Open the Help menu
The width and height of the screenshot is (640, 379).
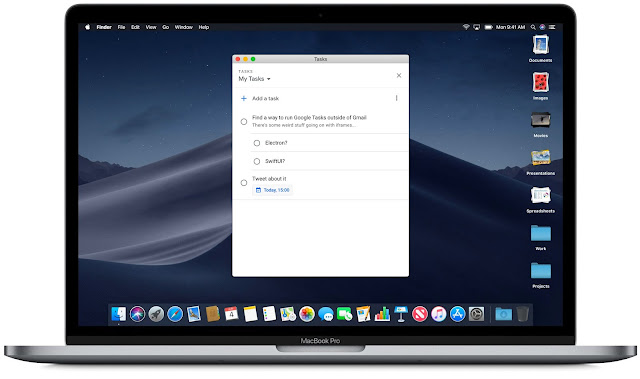[204, 27]
